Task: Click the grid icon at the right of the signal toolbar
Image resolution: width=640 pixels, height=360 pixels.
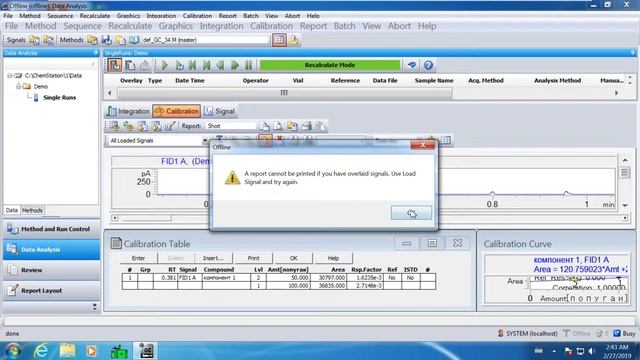Action: (x=446, y=140)
